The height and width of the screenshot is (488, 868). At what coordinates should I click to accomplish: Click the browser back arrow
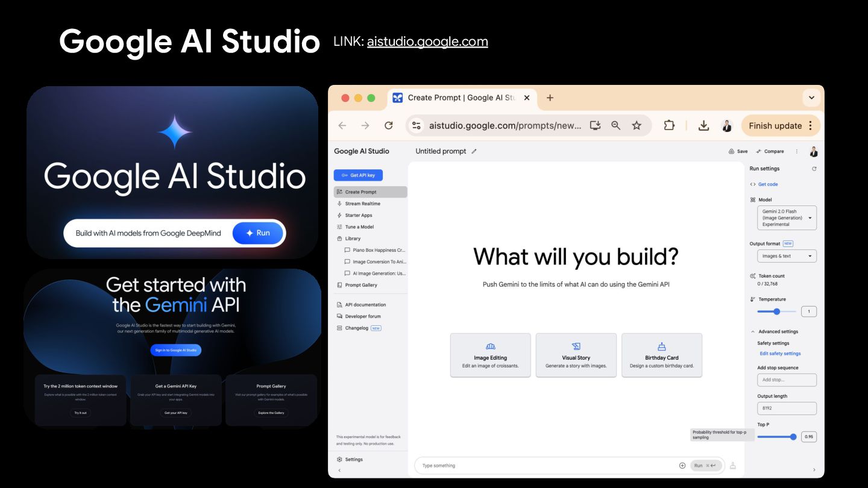click(x=342, y=125)
